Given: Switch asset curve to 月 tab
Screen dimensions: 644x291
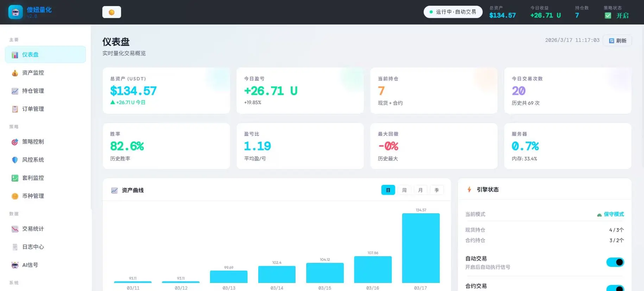Looking at the screenshot, I should [421, 190].
